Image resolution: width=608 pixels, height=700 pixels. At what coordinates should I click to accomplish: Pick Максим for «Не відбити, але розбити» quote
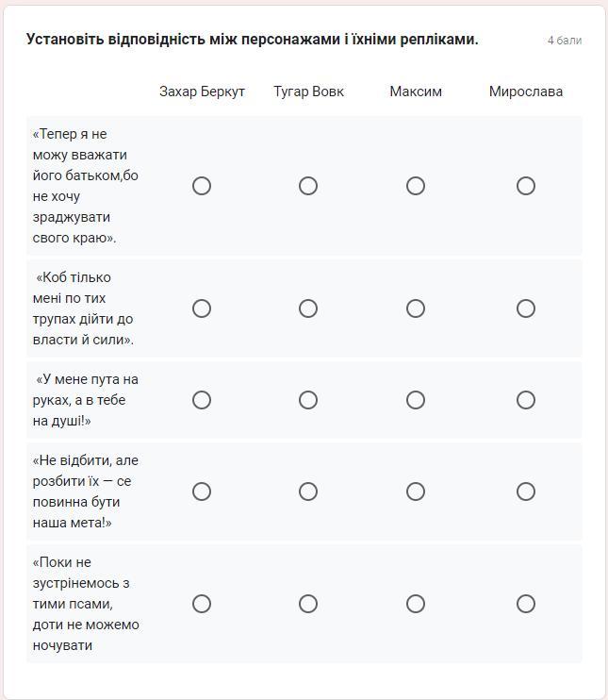(x=416, y=492)
